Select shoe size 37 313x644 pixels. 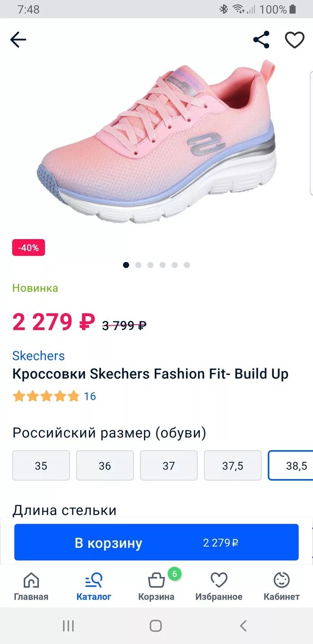click(x=169, y=465)
